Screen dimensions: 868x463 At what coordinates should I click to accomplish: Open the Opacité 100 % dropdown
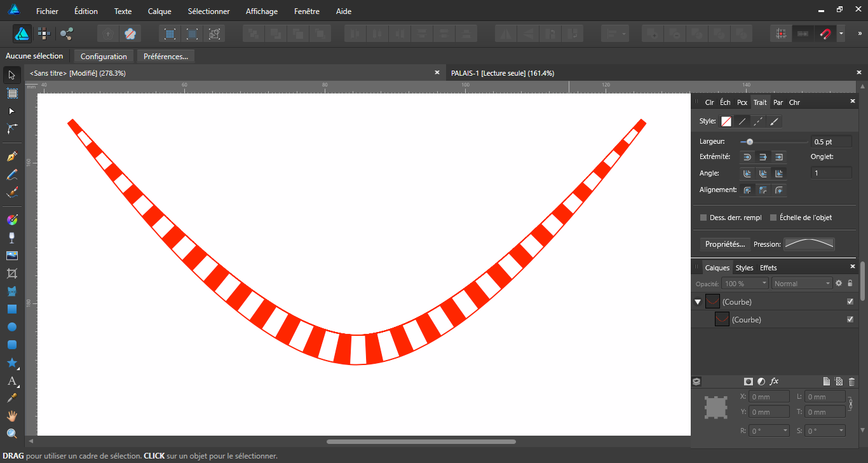745,284
